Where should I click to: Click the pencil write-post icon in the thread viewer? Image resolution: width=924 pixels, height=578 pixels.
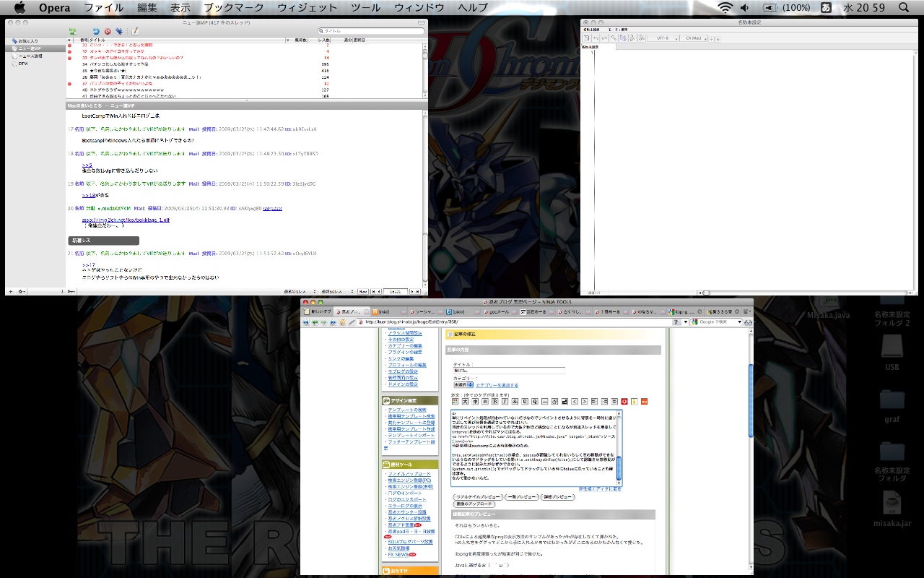(134, 31)
